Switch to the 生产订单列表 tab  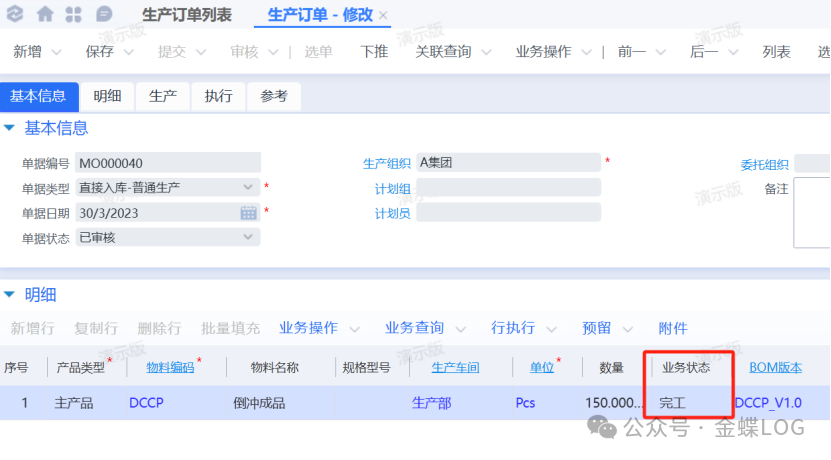(187, 15)
